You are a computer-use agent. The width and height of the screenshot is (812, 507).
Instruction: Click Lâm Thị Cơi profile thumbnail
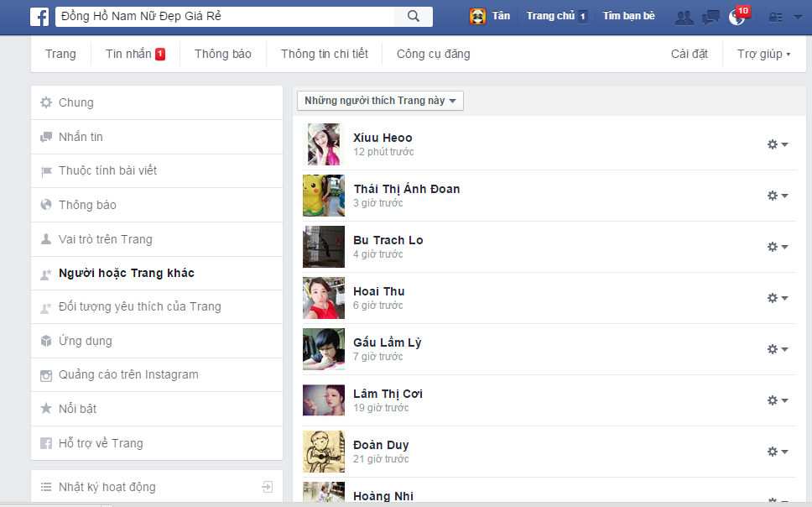pos(324,400)
